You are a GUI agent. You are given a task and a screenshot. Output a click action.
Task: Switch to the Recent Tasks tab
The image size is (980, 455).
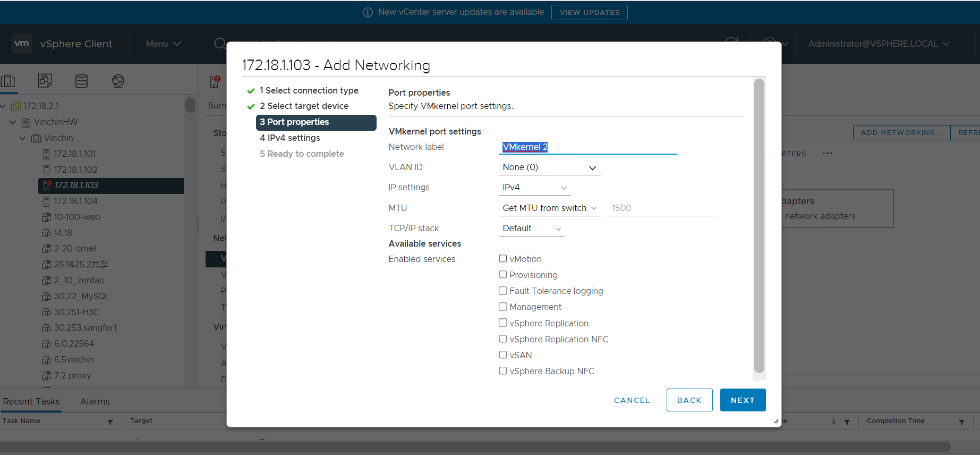click(31, 401)
